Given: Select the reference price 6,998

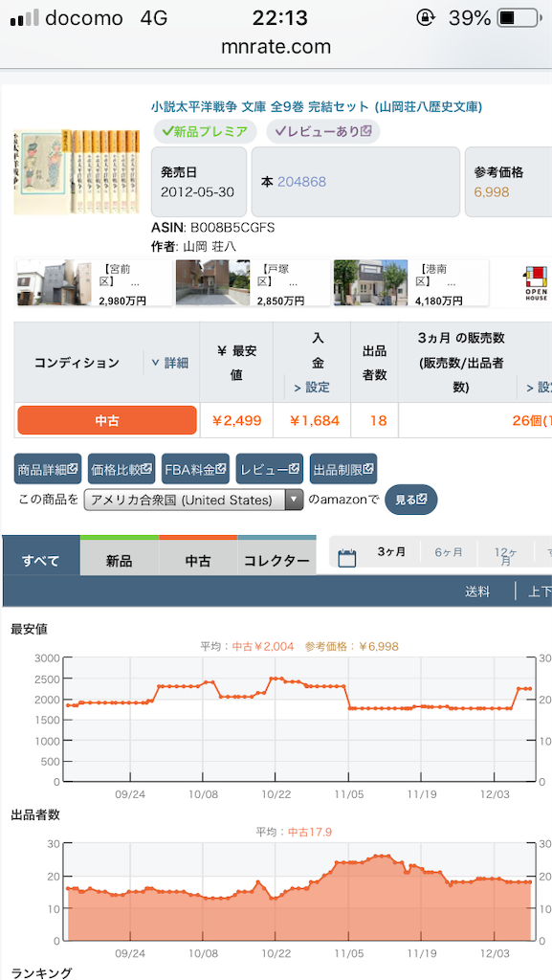Looking at the screenshot, I should pyautogui.click(x=492, y=192).
